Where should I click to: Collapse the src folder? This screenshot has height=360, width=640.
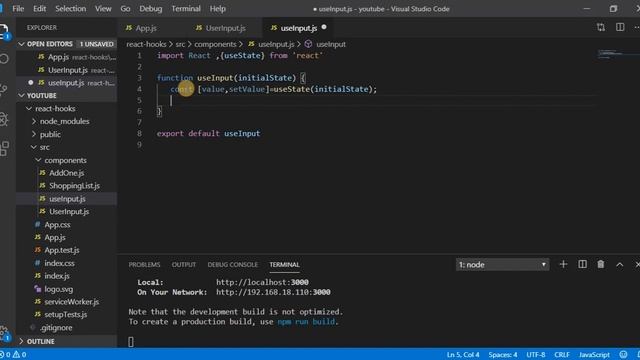coord(34,147)
